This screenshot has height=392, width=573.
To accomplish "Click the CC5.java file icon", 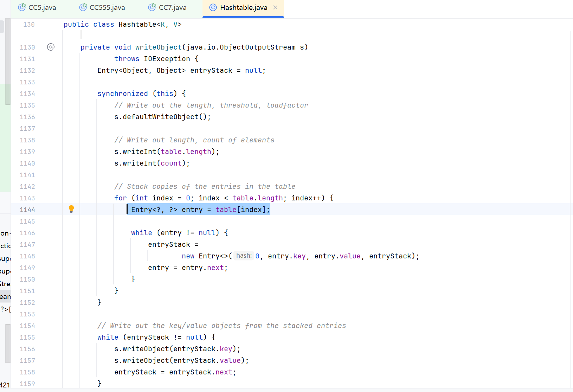I will [22, 7].
